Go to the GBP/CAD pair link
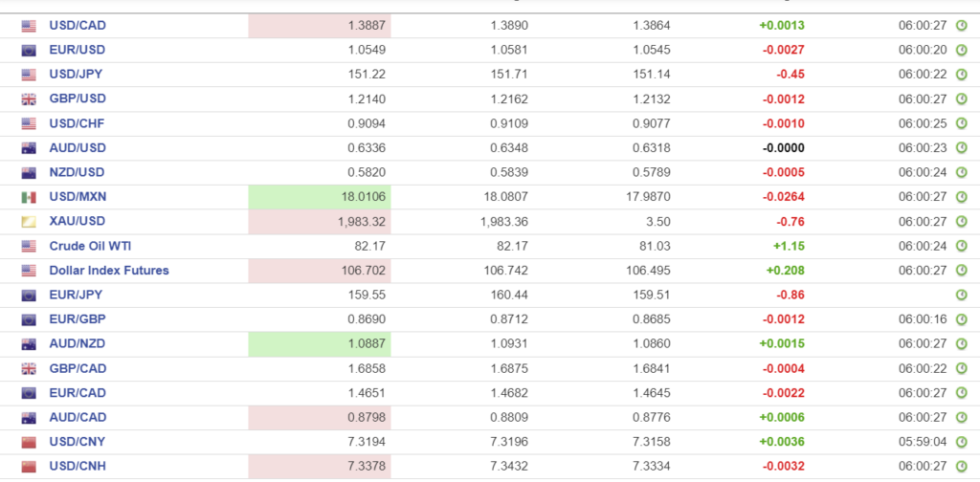Screen dimensions: 980x482 pyautogui.click(x=78, y=368)
